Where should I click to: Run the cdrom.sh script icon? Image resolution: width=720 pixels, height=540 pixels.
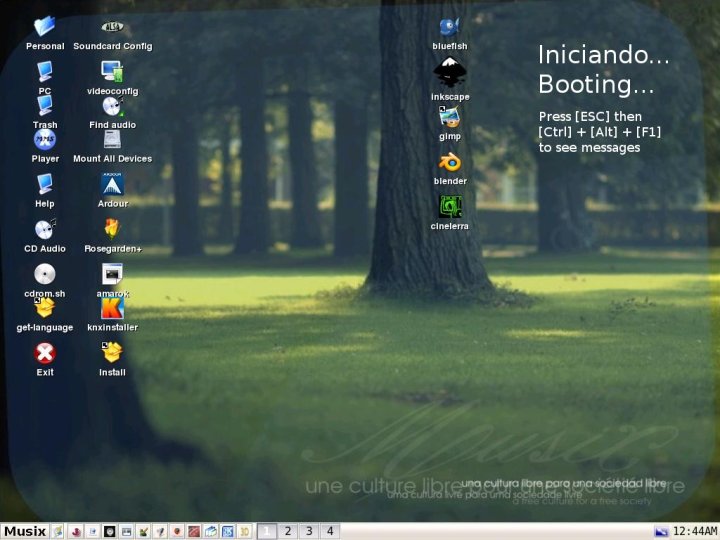click(x=45, y=274)
